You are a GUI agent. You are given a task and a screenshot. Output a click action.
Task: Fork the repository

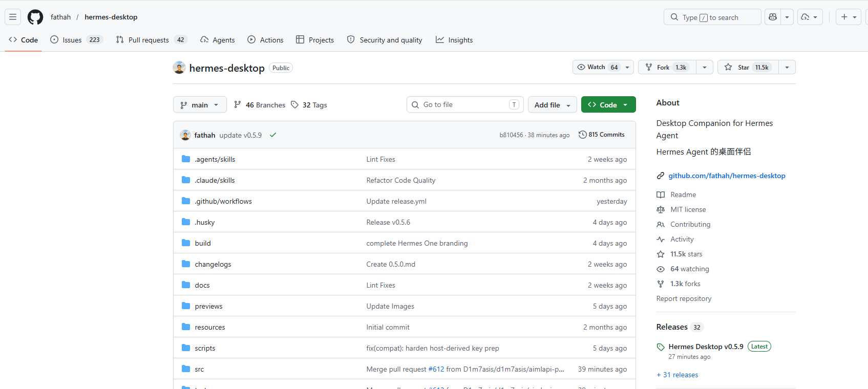point(667,67)
